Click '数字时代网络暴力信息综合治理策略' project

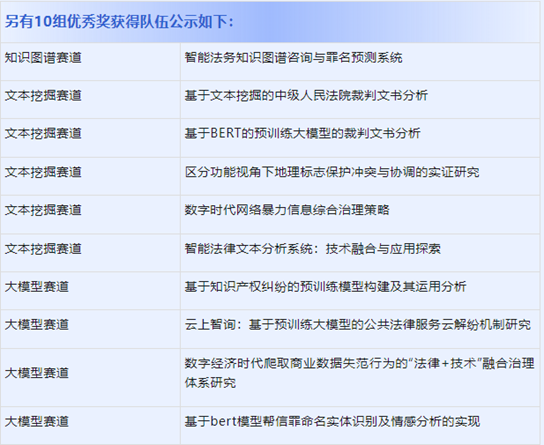[x=287, y=210]
